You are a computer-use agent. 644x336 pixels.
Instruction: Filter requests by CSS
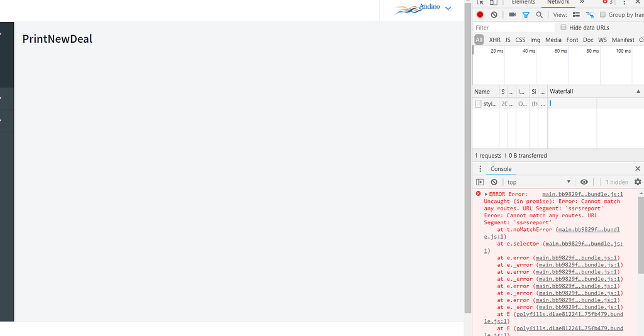click(x=520, y=40)
